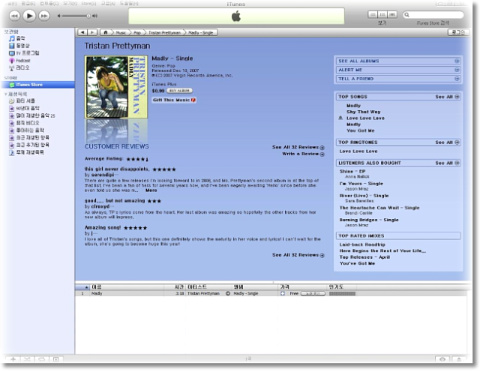Click the Pop breadcrumb item
This screenshot has width=480, height=371.
click(137, 33)
